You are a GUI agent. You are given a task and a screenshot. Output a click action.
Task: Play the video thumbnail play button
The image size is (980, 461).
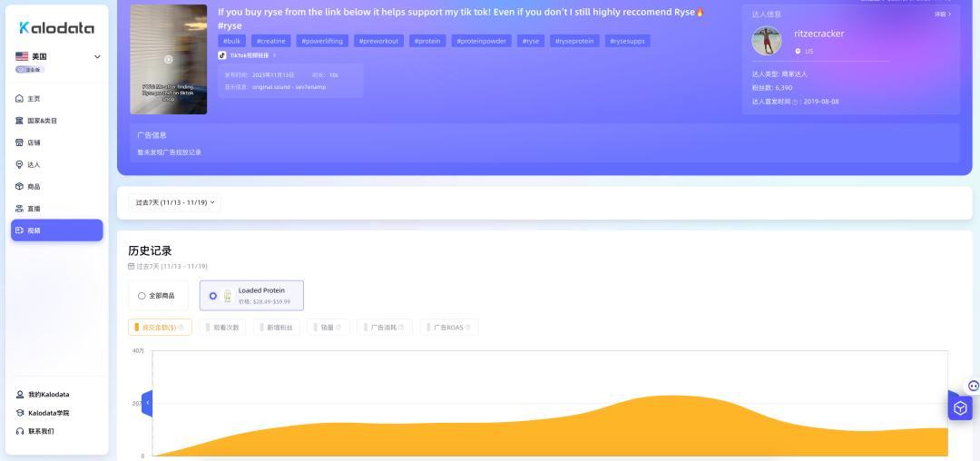coord(168,59)
